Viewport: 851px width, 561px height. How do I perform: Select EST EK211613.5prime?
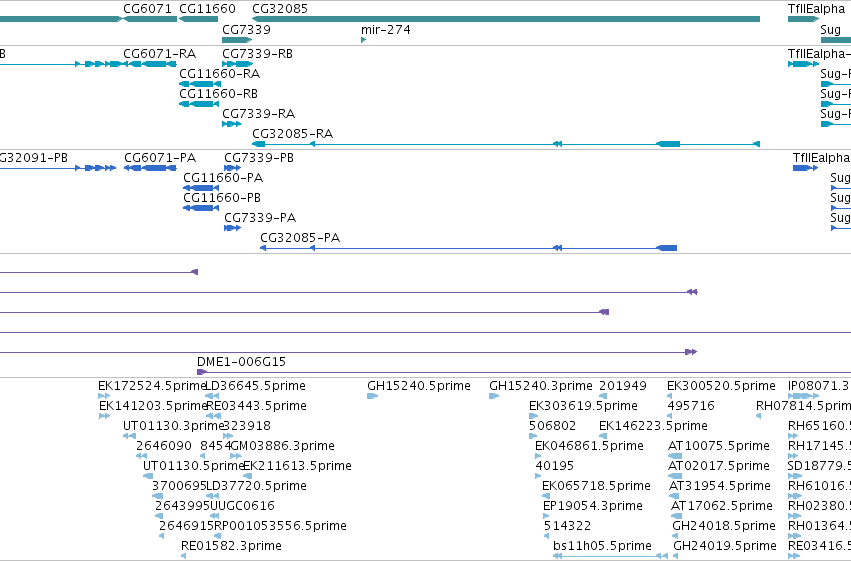coord(297,466)
